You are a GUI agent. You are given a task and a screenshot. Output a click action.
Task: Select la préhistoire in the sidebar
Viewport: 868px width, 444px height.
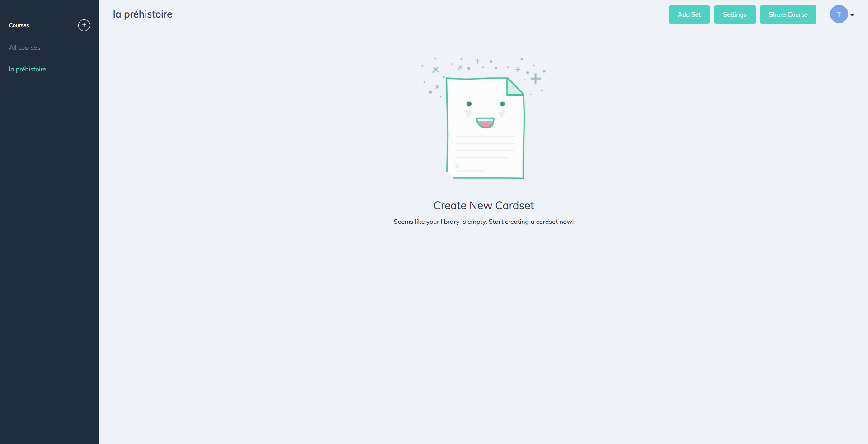click(28, 69)
